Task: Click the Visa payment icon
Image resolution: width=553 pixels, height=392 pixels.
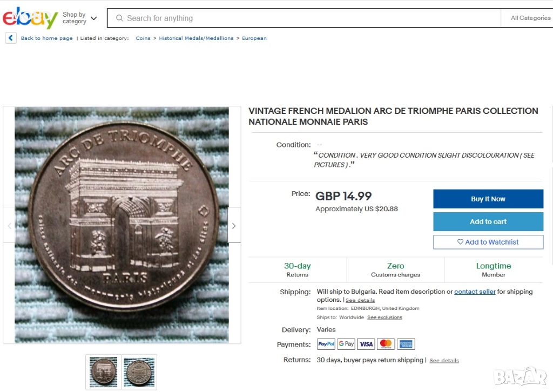Action: (366, 344)
